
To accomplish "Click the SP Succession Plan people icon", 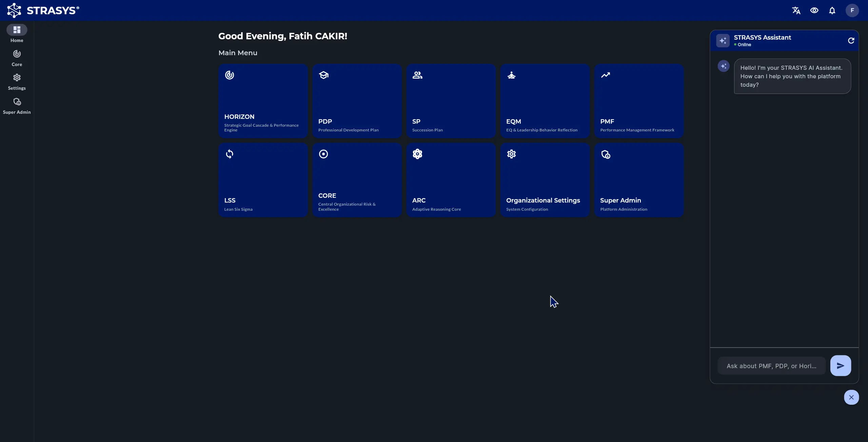I will 417,75.
